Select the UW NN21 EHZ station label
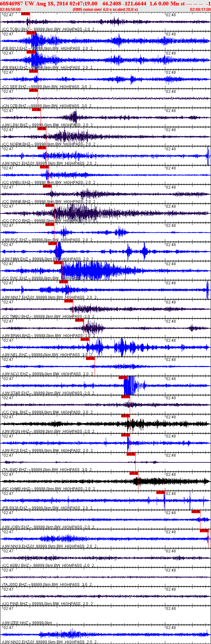 [x=16, y=163]
